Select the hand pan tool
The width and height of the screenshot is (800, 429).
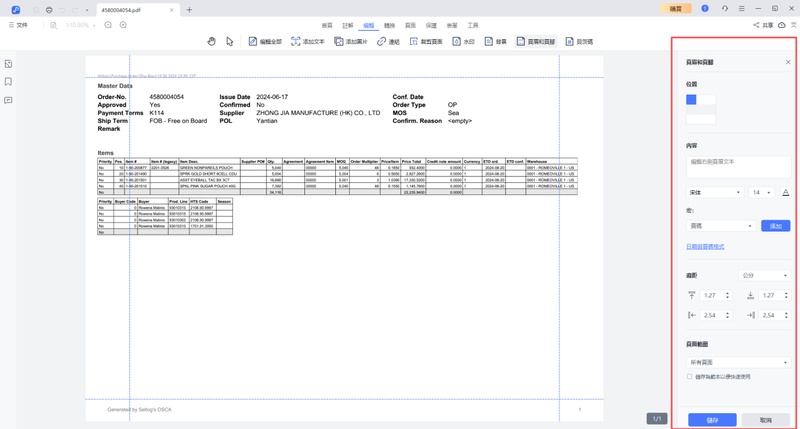pyautogui.click(x=211, y=42)
